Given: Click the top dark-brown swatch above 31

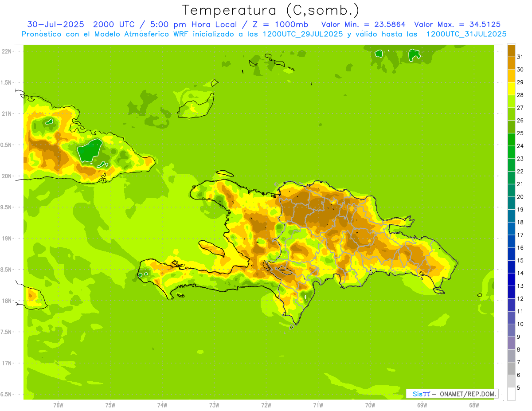Looking at the screenshot, I should [511, 51].
